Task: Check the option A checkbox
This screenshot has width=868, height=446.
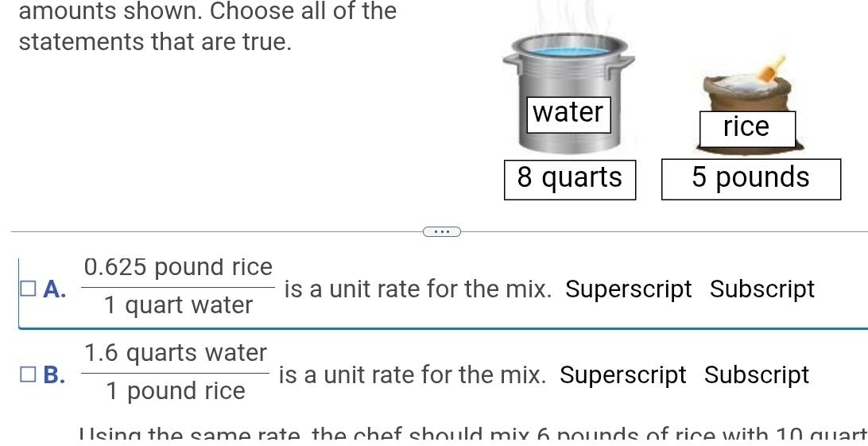Action: click(x=29, y=289)
